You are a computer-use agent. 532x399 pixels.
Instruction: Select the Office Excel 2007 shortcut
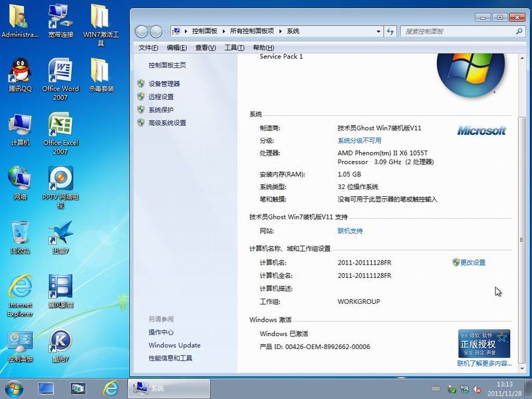(x=61, y=133)
